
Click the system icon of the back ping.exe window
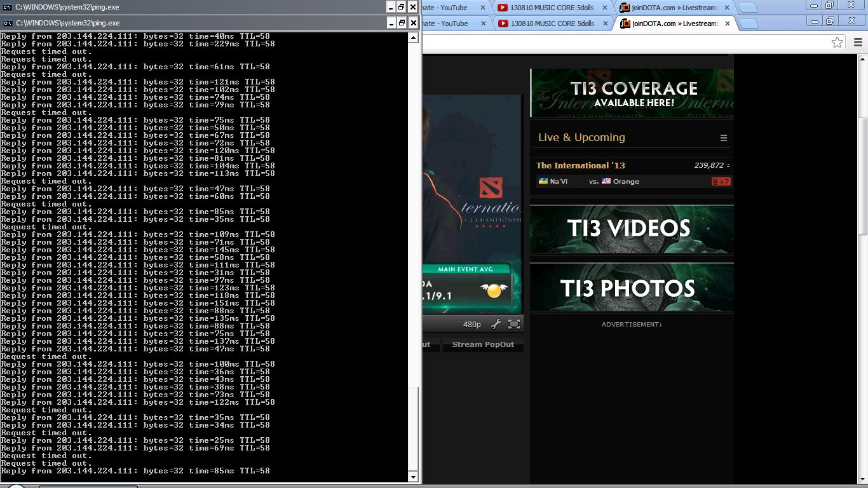7,7
